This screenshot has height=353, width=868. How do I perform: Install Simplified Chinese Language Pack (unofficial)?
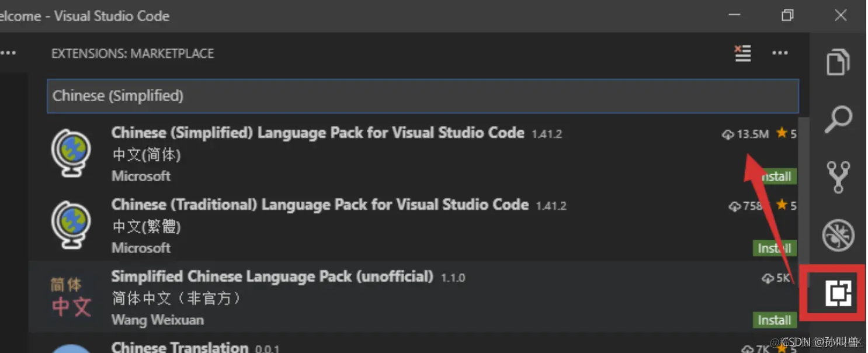[x=774, y=320]
